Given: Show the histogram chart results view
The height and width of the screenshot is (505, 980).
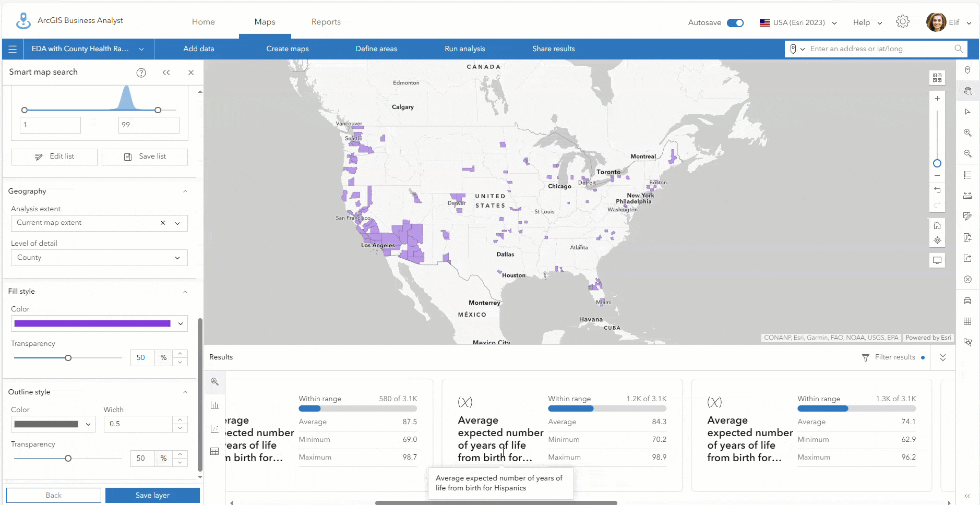Looking at the screenshot, I should pyautogui.click(x=214, y=405).
